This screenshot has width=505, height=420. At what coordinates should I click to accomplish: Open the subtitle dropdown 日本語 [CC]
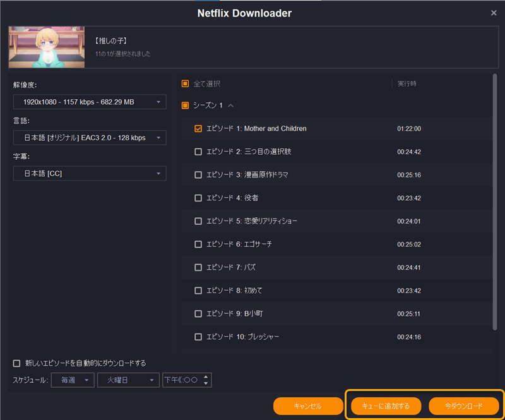90,174
